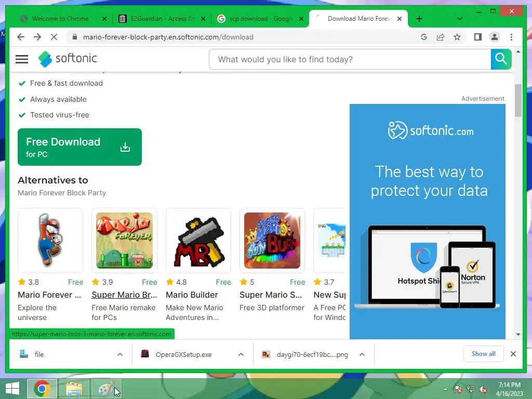Select the Download Mario Forever tab
The width and height of the screenshot is (532, 399).
pos(360,19)
